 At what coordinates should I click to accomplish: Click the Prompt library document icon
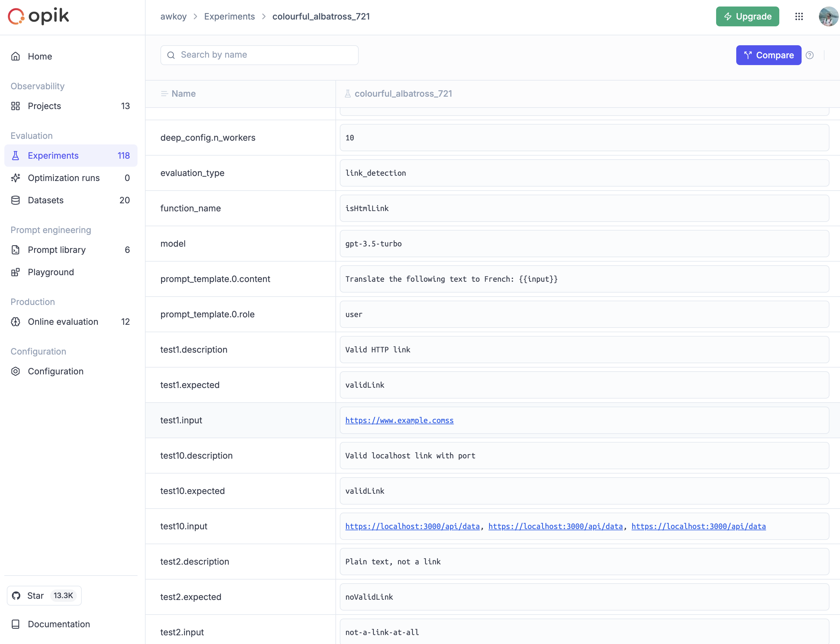click(15, 249)
